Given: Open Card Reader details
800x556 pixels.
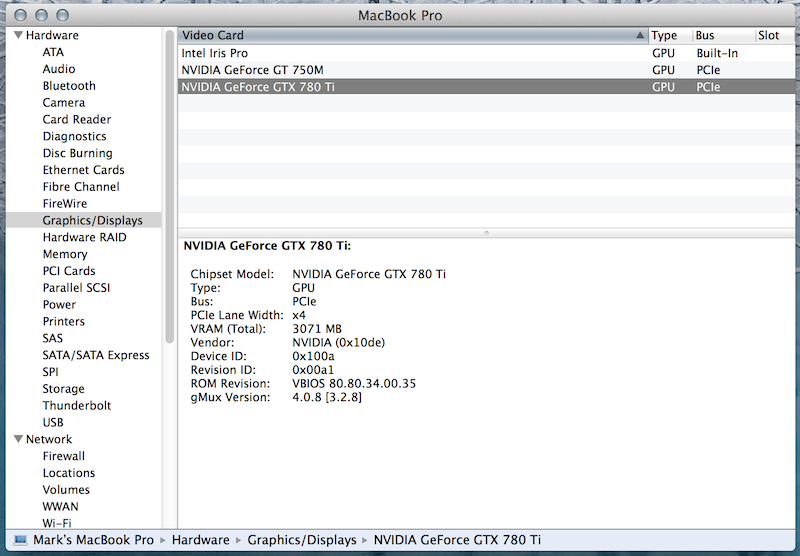Looking at the screenshot, I should pyautogui.click(x=77, y=119).
